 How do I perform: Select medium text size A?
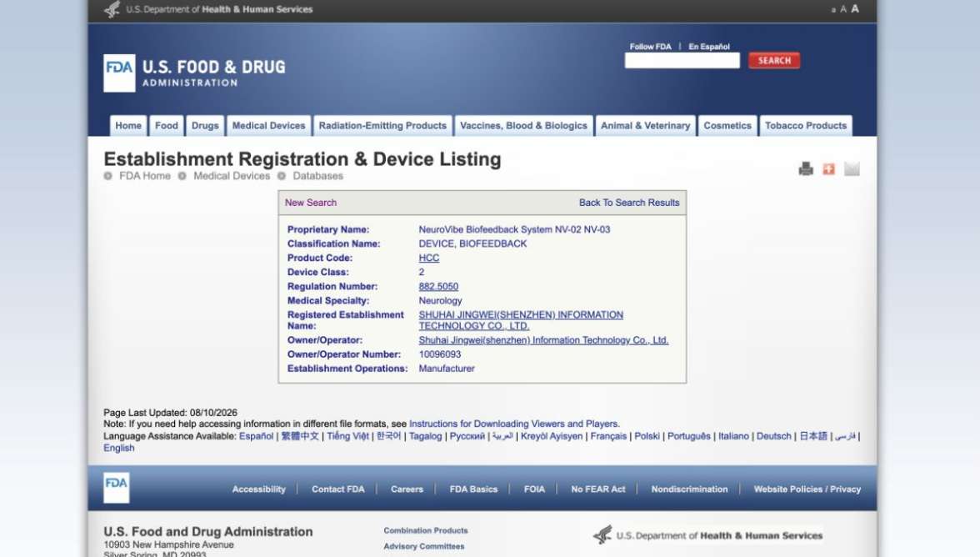click(843, 9)
